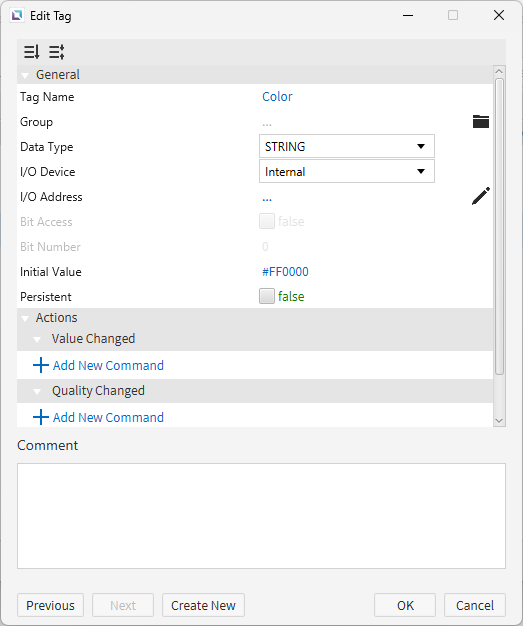Collapse the Actions section

(x=25, y=318)
